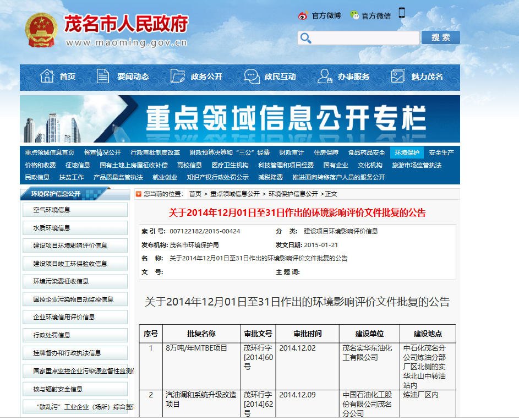Open 行政处罚信息 in the sidebar
Screen dimensions: 519x420
pos(52,335)
